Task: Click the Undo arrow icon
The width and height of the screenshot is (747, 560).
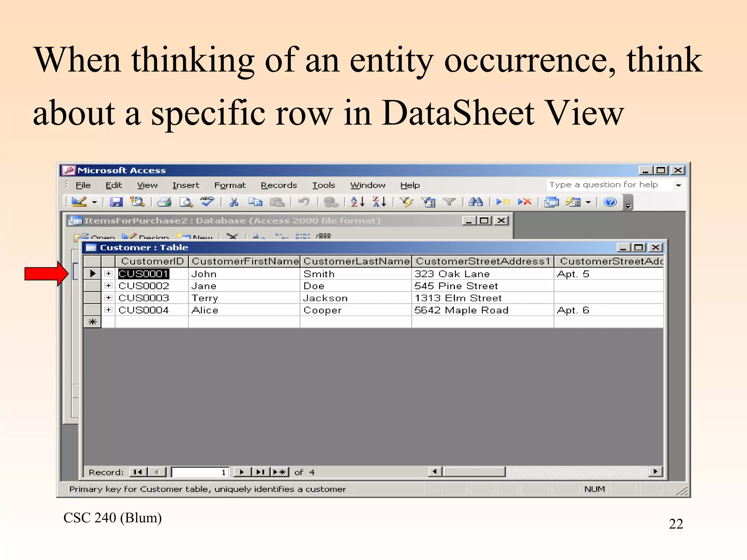Action: point(304,202)
